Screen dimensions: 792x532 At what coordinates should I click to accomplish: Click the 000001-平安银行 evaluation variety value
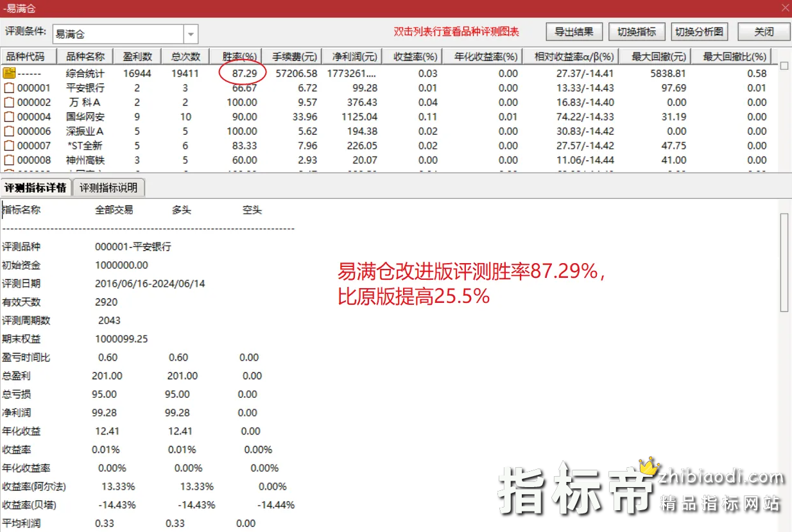click(x=133, y=246)
